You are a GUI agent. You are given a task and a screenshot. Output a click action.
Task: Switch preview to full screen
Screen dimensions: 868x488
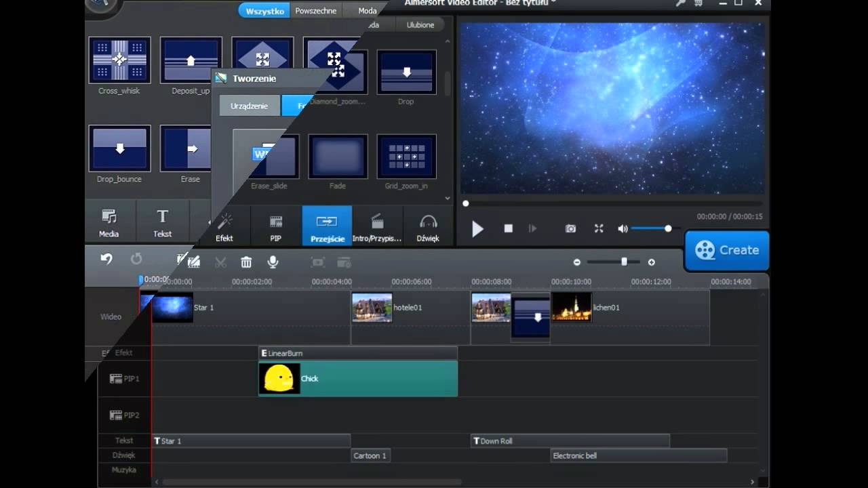click(599, 229)
